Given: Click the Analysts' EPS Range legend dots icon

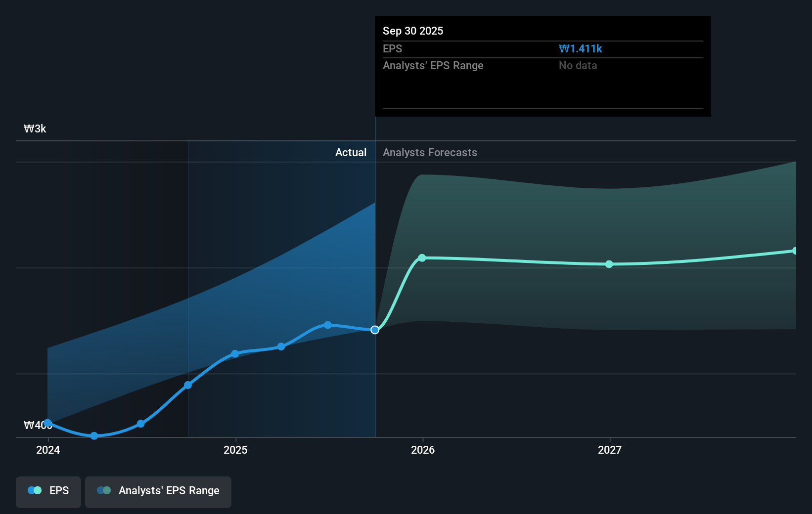Looking at the screenshot, I should point(104,490).
